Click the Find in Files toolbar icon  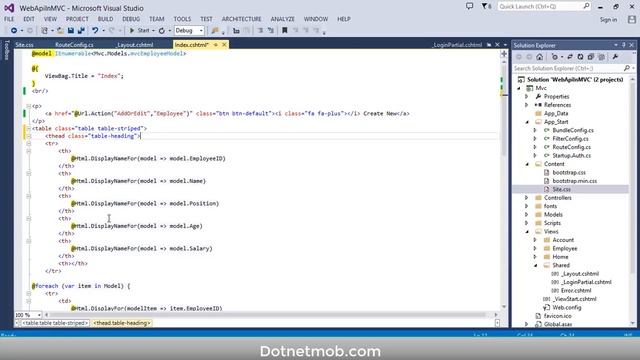point(215,31)
